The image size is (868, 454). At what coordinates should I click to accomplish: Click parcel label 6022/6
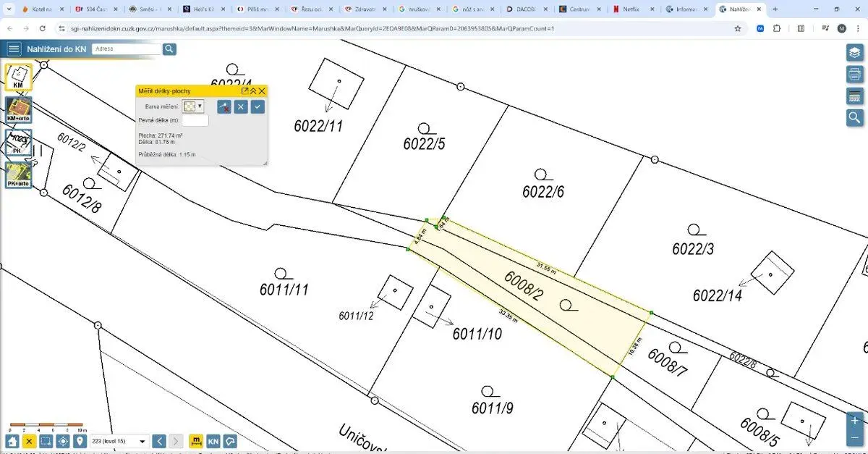click(x=543, y=191)
